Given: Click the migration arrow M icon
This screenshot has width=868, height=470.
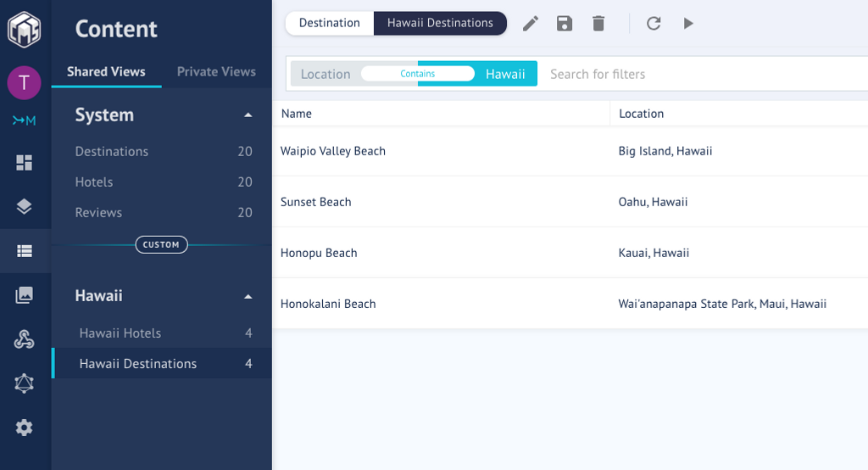Looking at the screenshot, I should click(24, 120).
